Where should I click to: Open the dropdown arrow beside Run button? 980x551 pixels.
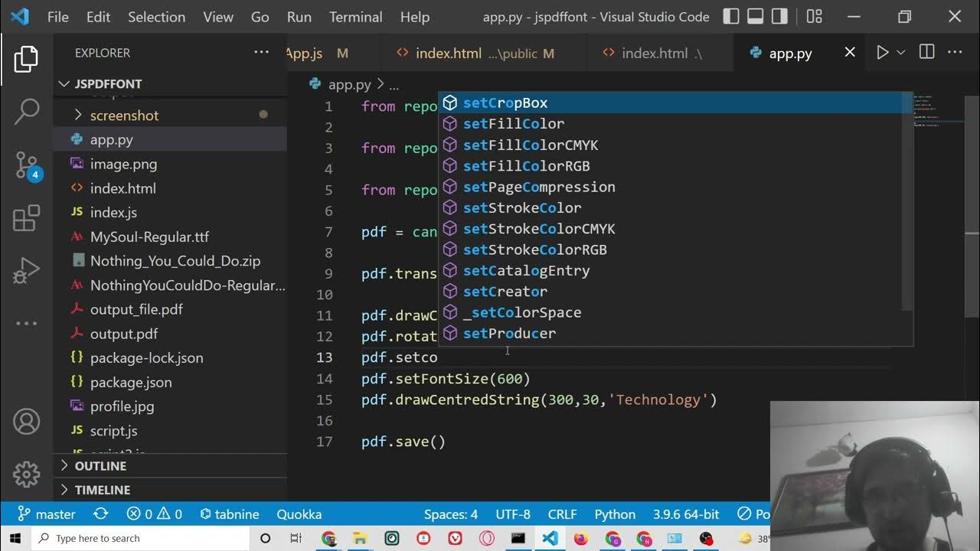[x=901, y=53]
